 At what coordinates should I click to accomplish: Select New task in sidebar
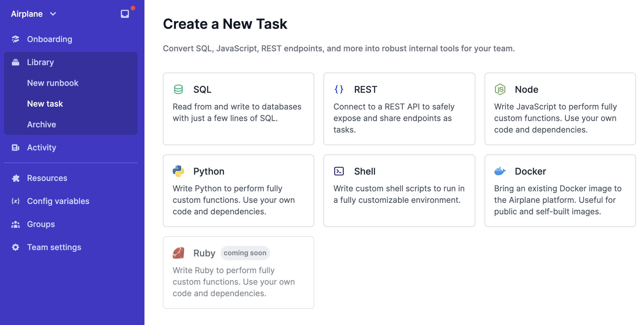coord(45,104)
